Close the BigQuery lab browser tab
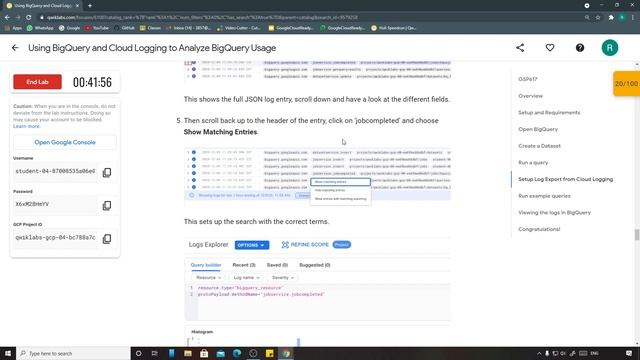Image resolution: width=640 pixels, height=360 pixels. coord(78,6)
